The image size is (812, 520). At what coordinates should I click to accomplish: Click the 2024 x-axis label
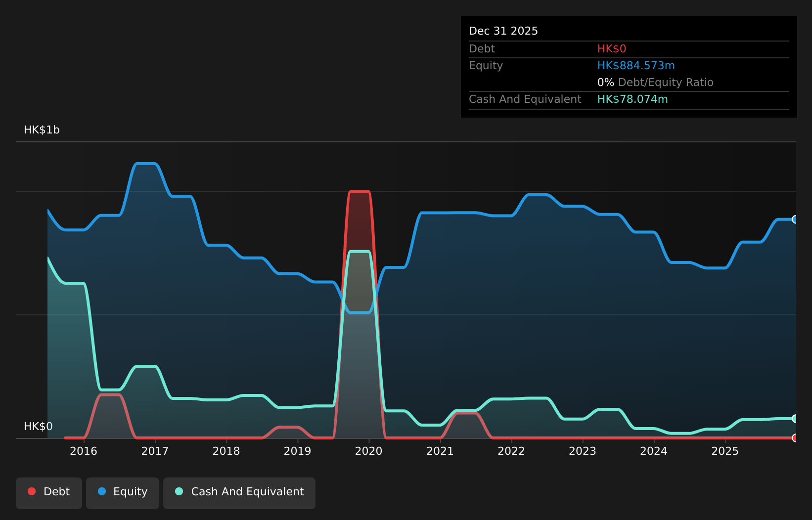coord(654,451)
